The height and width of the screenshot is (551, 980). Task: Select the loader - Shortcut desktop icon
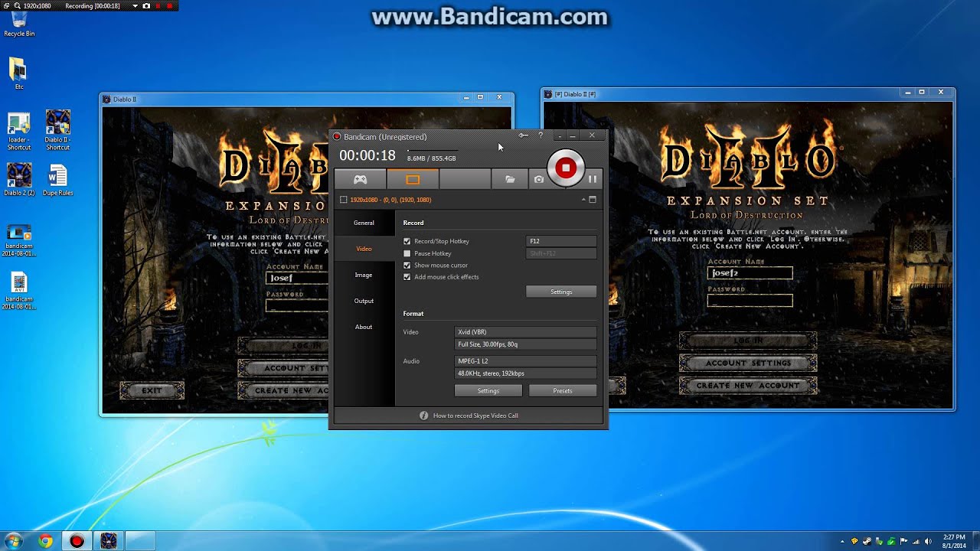pos(19,131)
